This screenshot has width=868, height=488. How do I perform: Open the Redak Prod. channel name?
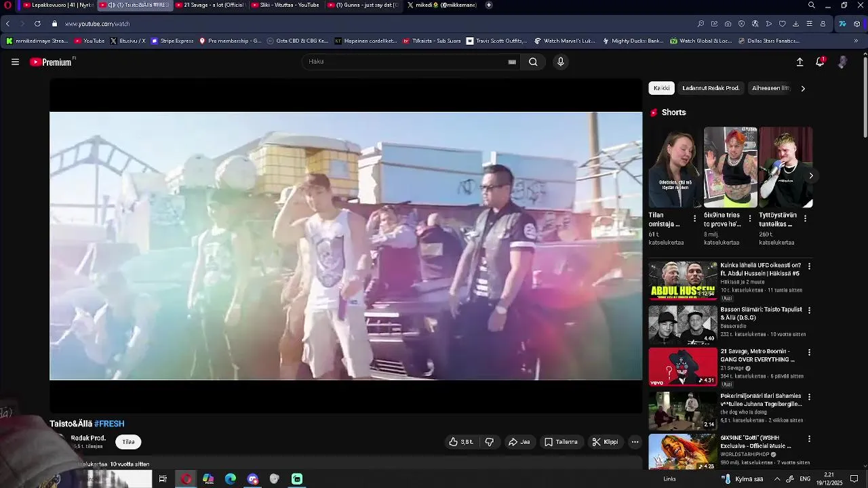click(x=88, y=439)
